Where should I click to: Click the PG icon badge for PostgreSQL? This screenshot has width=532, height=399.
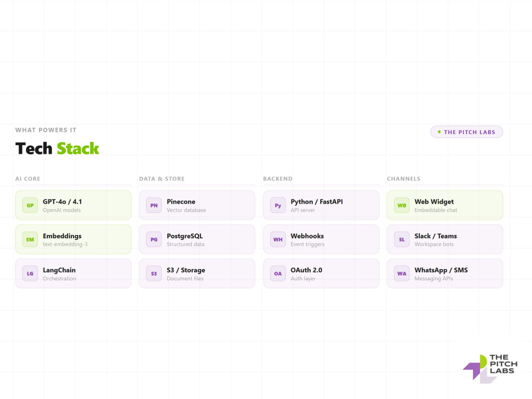(154, 239)
